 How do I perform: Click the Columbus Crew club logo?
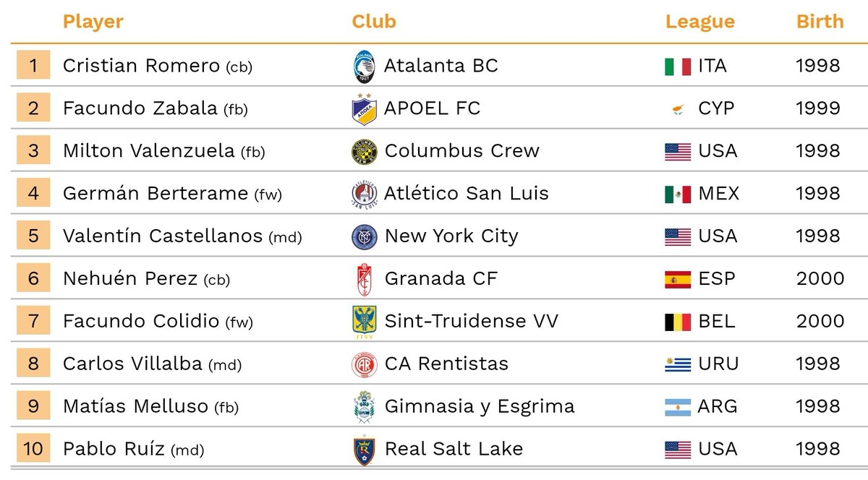pos(364,151)
